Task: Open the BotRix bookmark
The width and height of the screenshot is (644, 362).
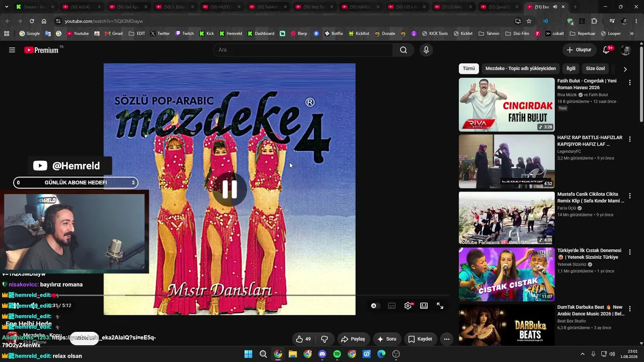Action: click(x=334, y=34)
